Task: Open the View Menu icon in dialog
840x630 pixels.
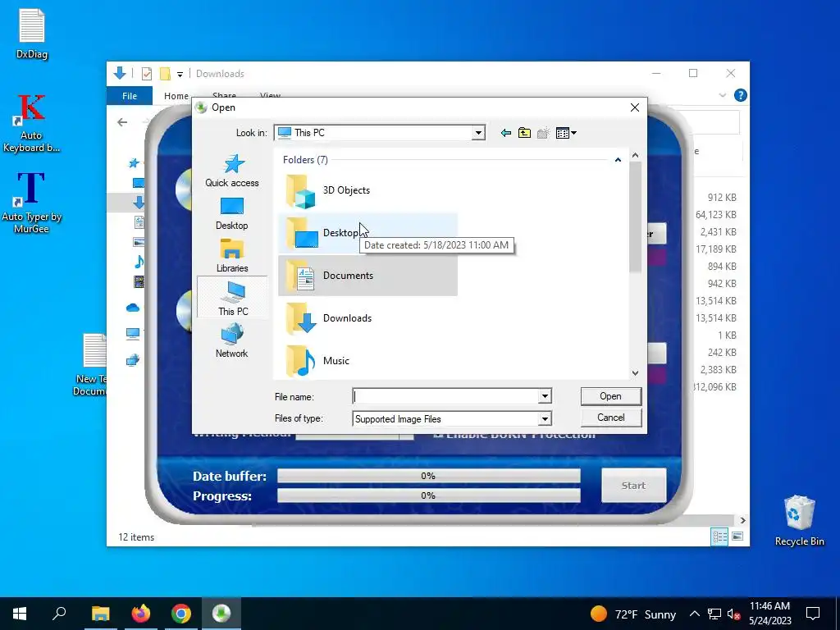Action: [x=566, y=133]
